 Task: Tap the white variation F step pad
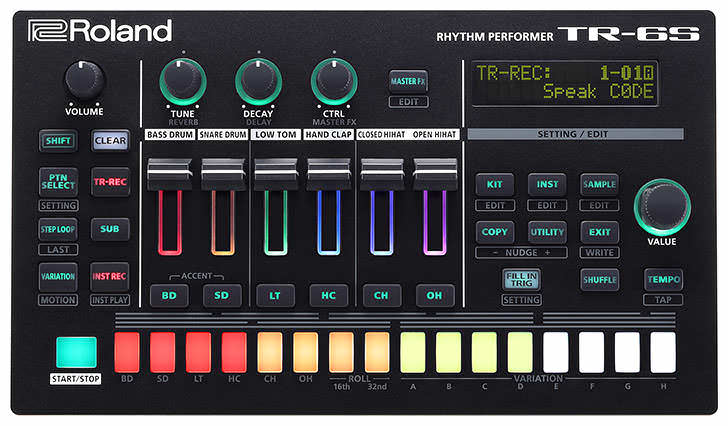pyautogui.click(x=592, y=352)
